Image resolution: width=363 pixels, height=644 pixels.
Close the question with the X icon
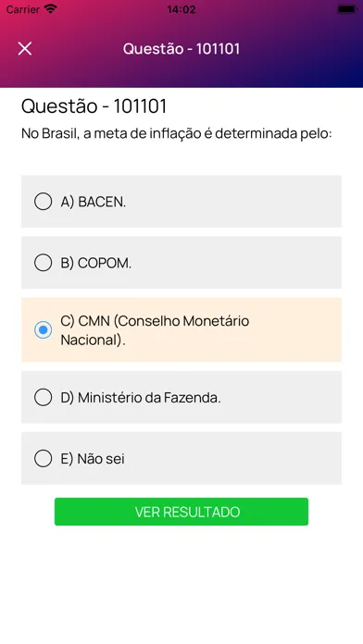(x=25, y=48)
